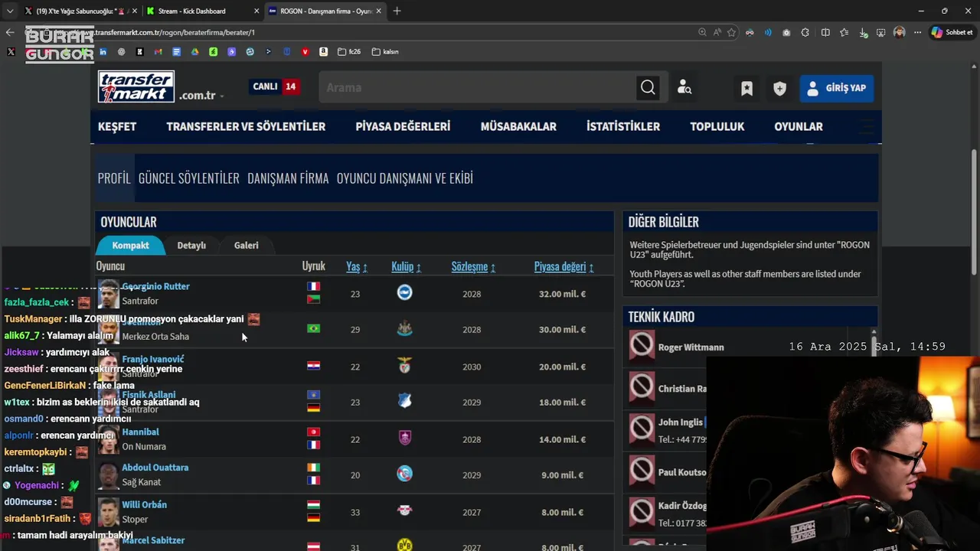Open Willi Orbán player link
Viewport: 980px width, 551px height.
tap(145, 505)
